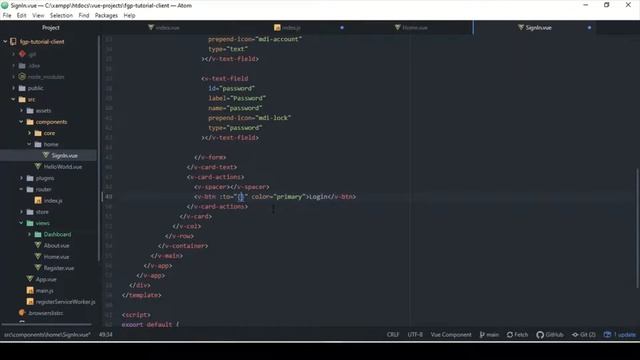This screenshot has width=640, height=360.
Task: Open the View menu
Action: coord(38,16)
